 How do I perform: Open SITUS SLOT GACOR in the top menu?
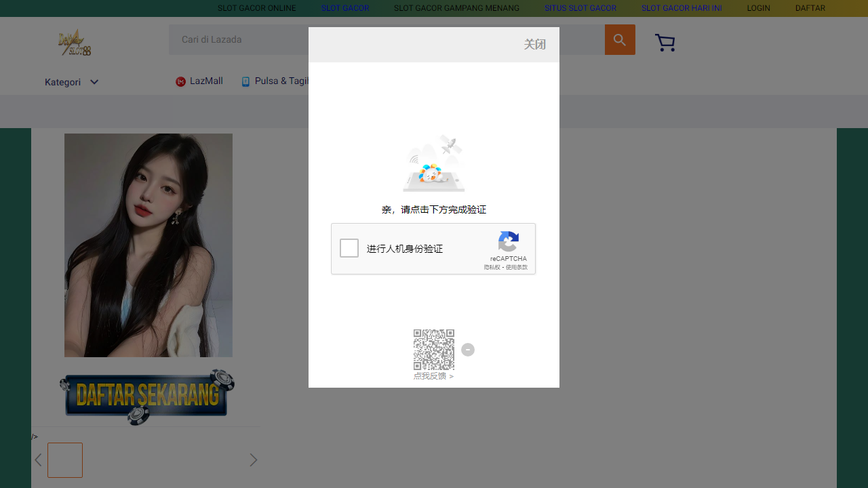coord(580,8)
